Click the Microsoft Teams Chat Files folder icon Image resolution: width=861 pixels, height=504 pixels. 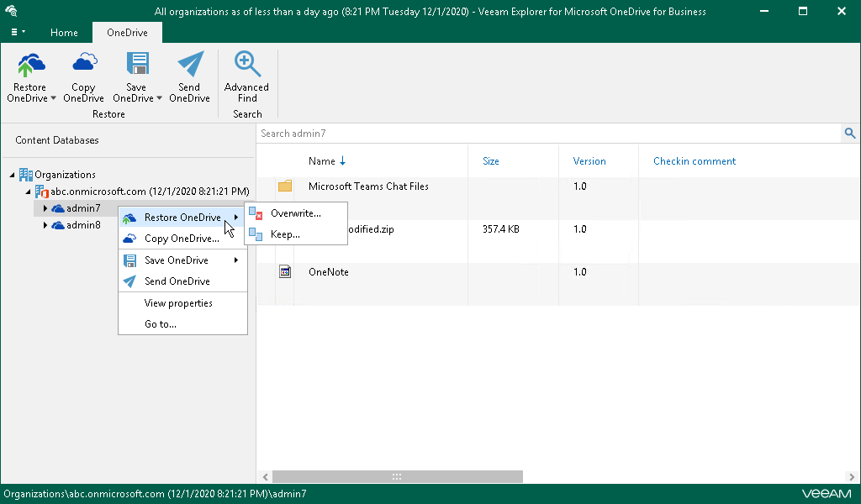pos(285,186)
